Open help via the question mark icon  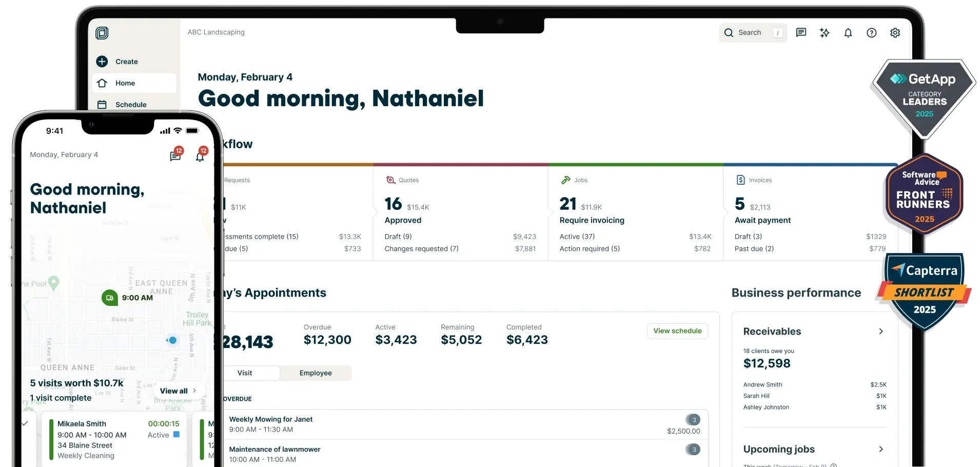click(871, 32)
